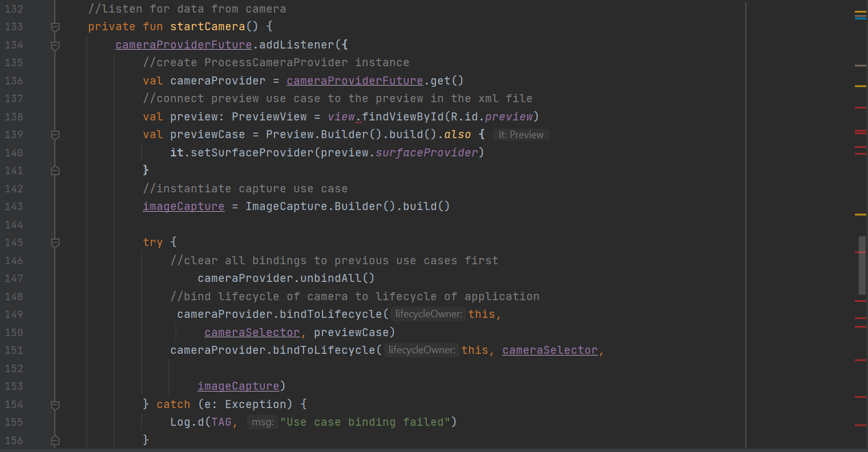Image resolution: width=868 pixels, height=452 pixels.
Task: Click the 'it: Preview' inlay hint
Action: point(521,135)
